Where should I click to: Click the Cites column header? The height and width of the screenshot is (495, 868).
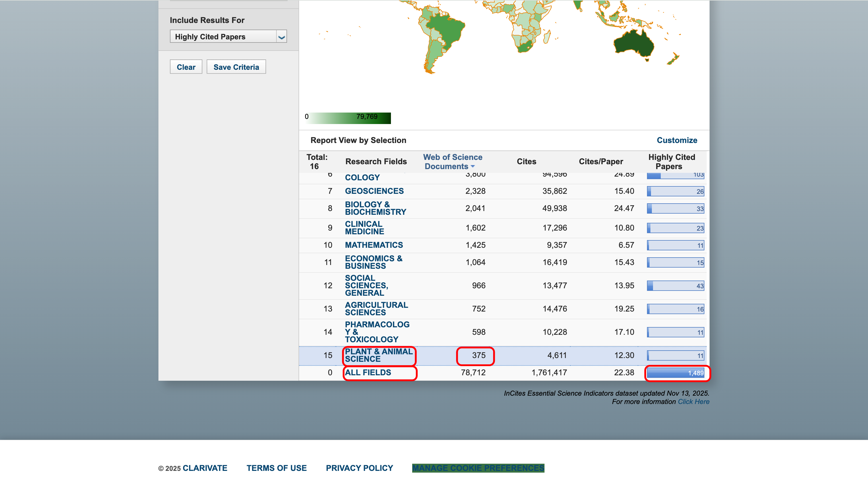pos(526,161)
